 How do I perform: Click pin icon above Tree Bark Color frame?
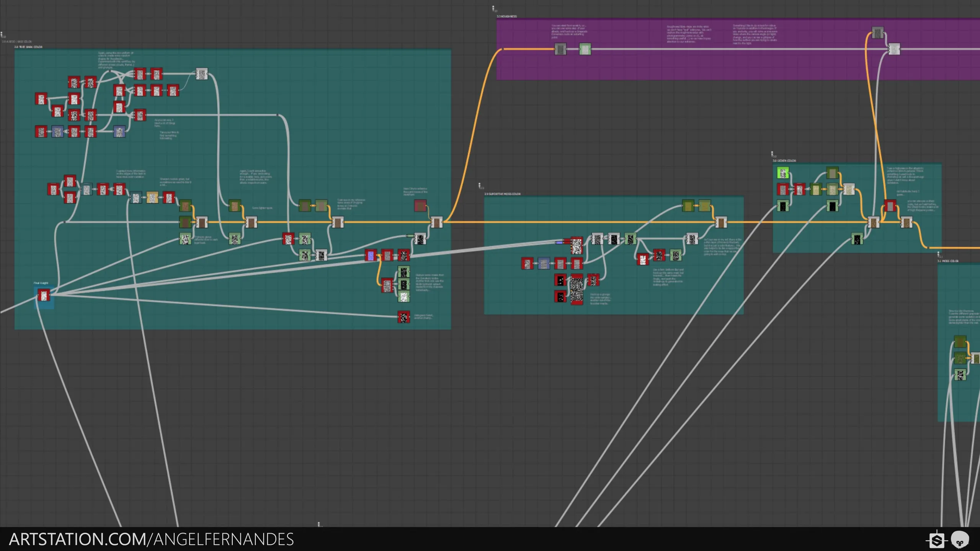tap(2, 35)
